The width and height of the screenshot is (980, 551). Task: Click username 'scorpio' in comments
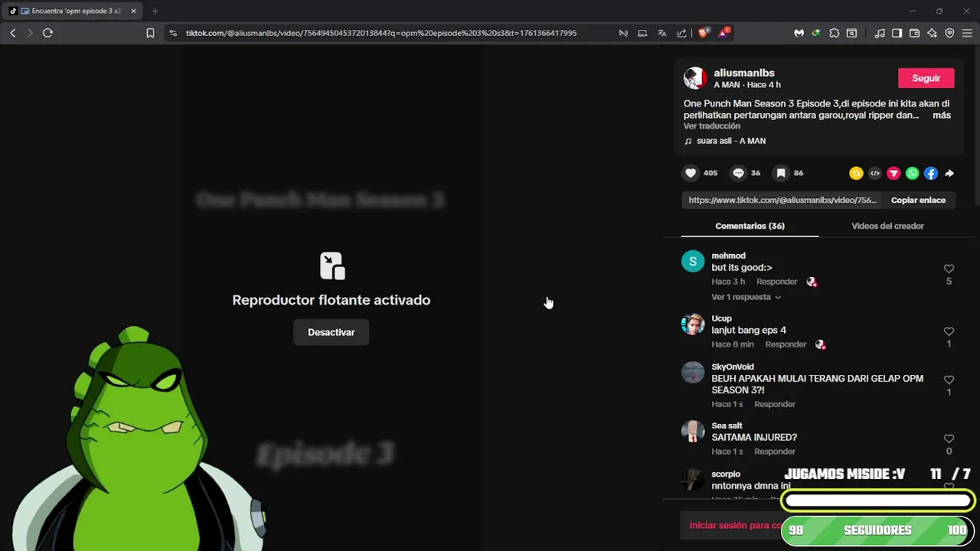[x=726, y=474]
